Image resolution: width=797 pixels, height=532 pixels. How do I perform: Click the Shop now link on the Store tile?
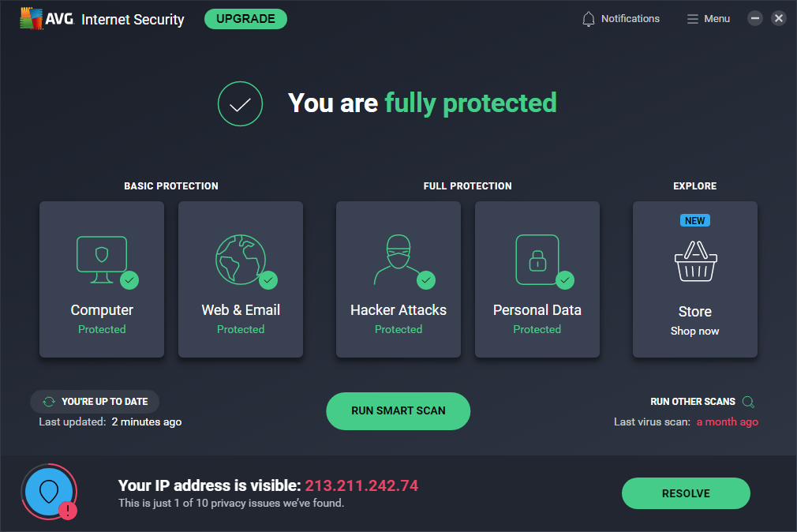[x=694, y=332]
